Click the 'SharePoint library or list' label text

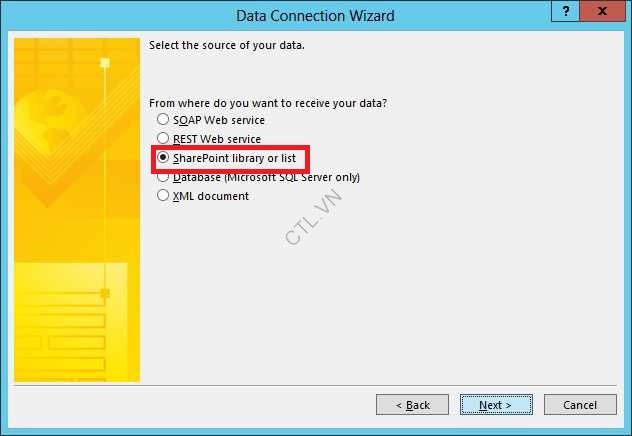[x=234, y=158]
